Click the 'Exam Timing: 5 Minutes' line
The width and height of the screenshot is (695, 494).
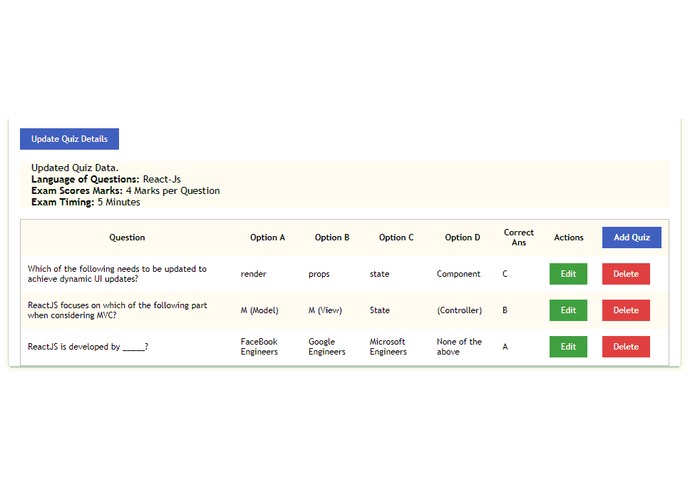(86, 202)
